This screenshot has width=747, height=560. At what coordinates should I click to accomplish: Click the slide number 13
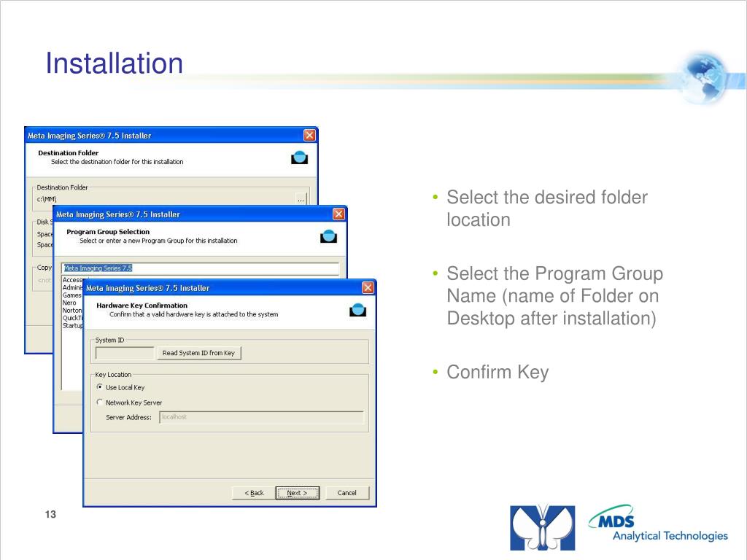[50, 514]
